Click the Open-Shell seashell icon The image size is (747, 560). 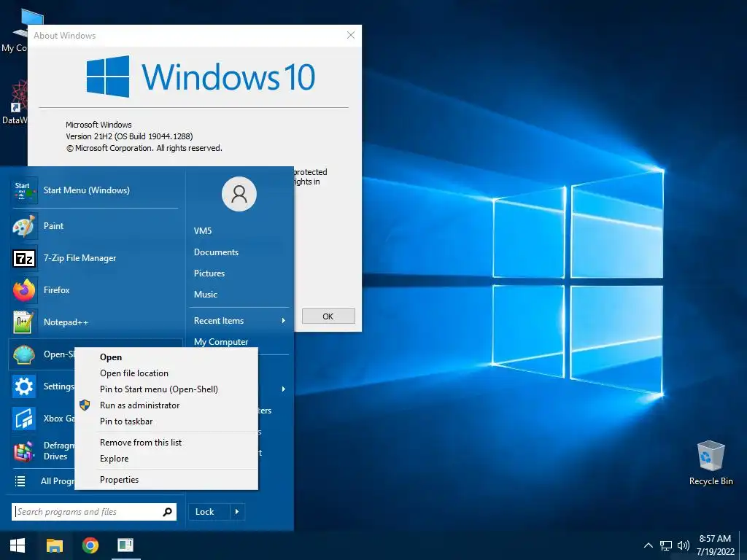pos(24,355)
